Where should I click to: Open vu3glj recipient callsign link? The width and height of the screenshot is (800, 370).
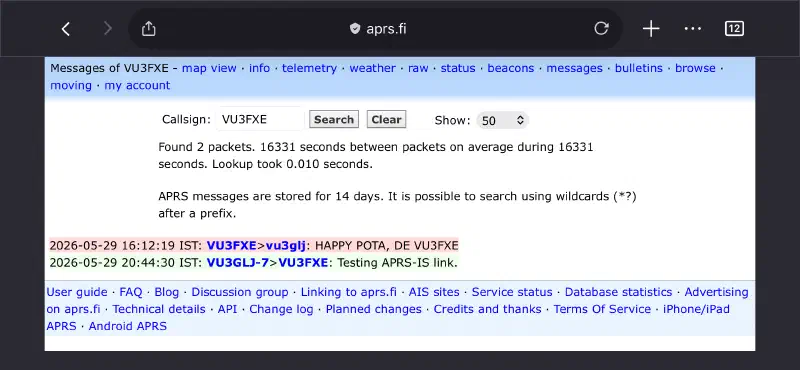click(x=286, y=245)
